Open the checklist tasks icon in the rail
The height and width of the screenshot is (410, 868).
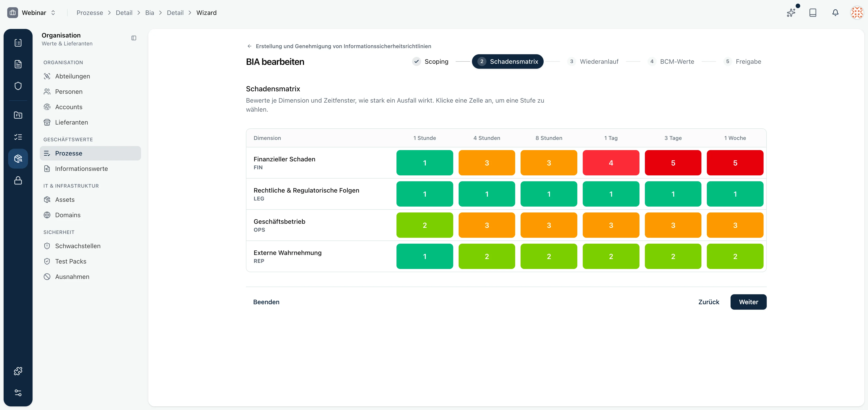pos(18,137)
